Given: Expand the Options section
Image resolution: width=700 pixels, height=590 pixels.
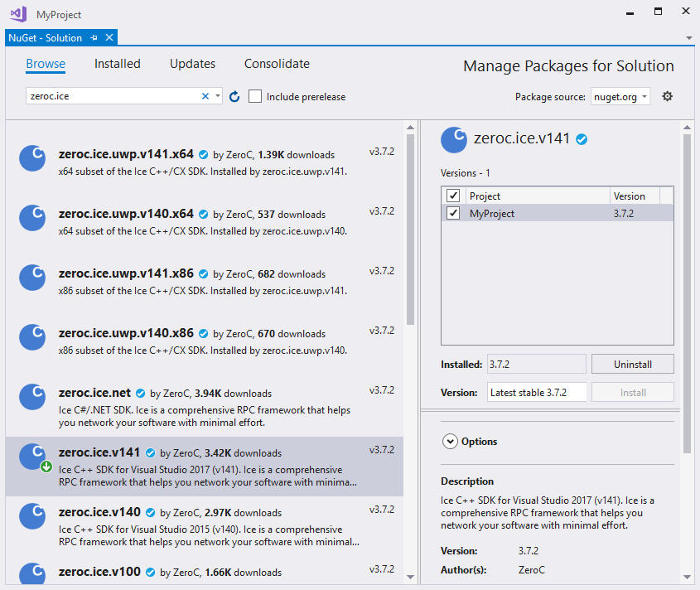Looking at the screenshot, I should [x=451, y=442].
